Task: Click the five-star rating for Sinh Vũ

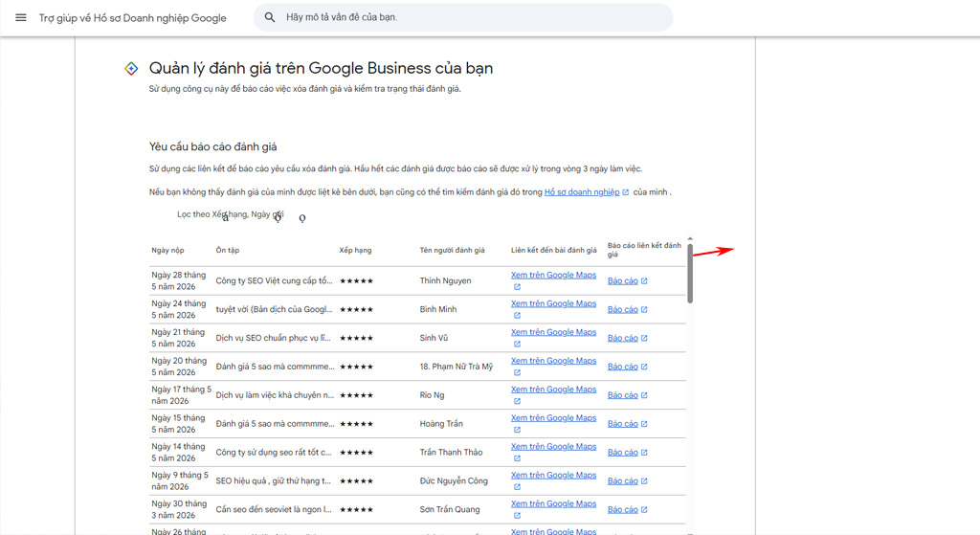Action: tap(356, 338)
